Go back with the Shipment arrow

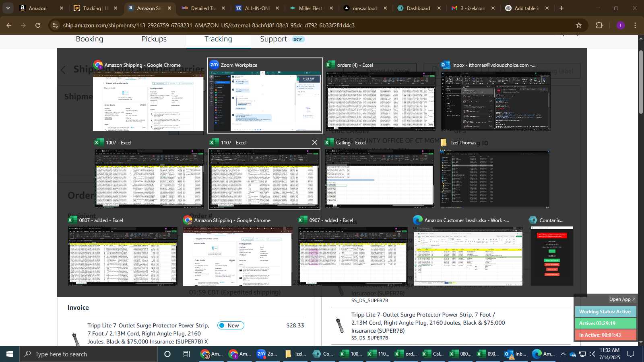(x=63, y=70)
